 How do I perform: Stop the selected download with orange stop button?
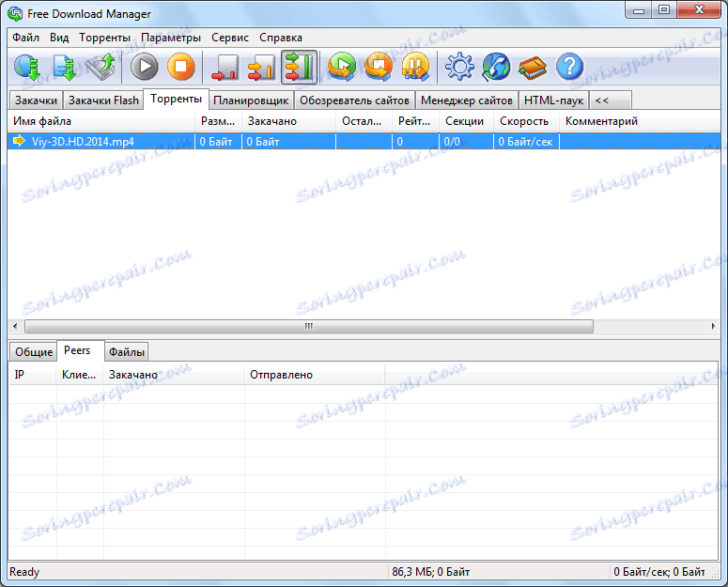(x=180, y=68)
